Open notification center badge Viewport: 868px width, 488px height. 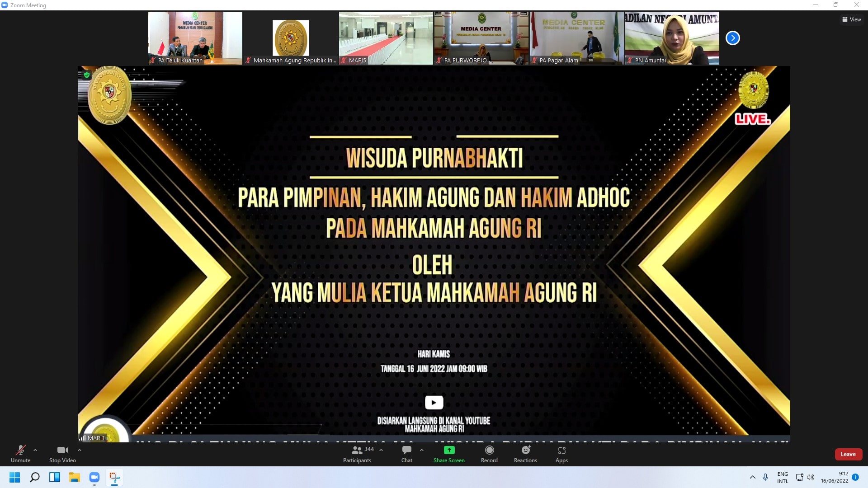pyautogui.click(x=855, y=477)
